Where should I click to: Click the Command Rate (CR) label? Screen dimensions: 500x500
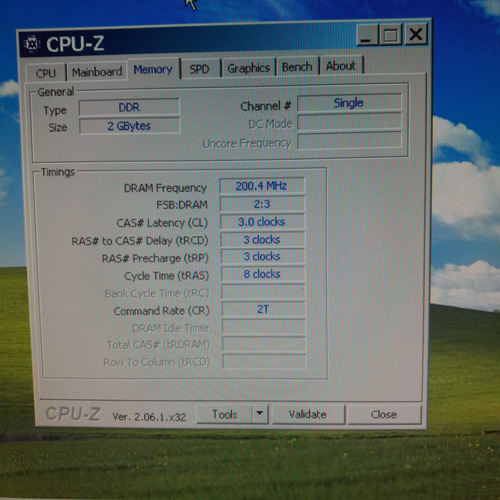point(161,311)
